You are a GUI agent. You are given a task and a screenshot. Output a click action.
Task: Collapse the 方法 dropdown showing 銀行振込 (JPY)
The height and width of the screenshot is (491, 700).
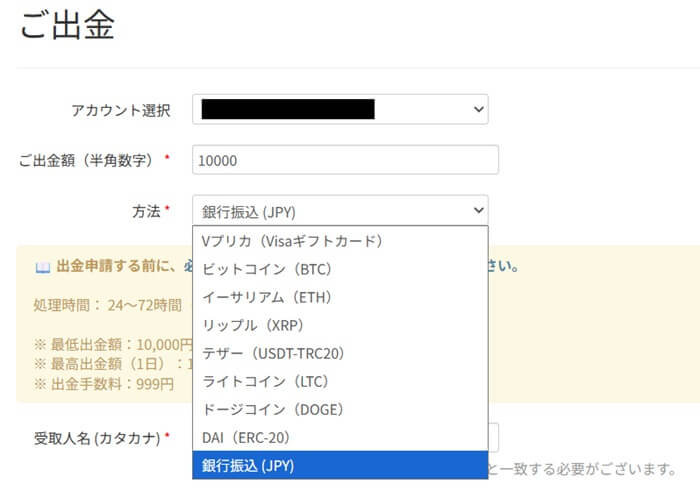340,211
